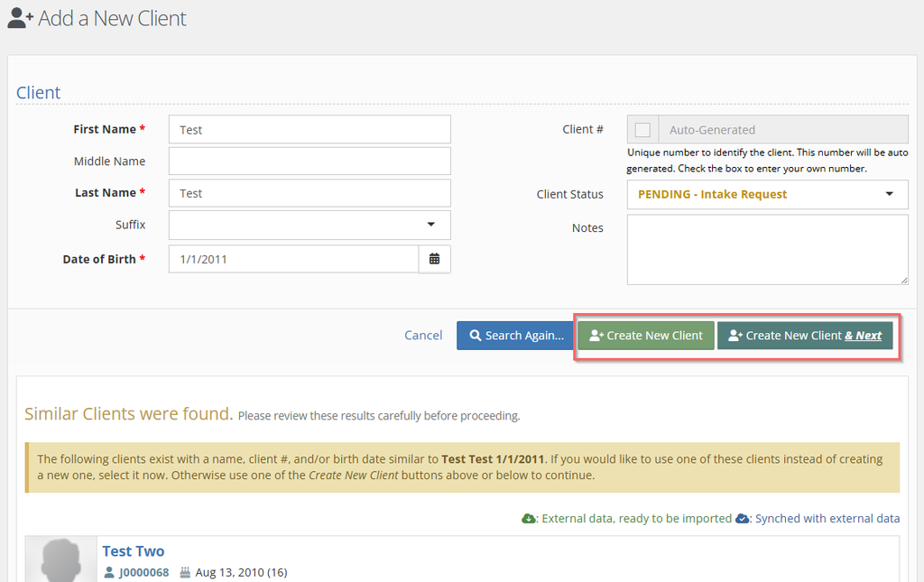Click person icon beside J0000068

[x=109, y=572]
